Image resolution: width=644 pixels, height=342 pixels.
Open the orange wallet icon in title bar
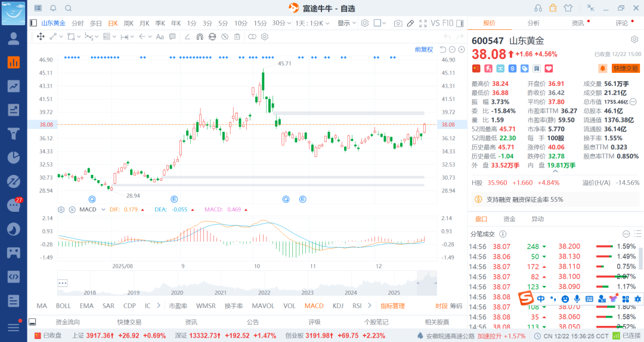[553, 8]
